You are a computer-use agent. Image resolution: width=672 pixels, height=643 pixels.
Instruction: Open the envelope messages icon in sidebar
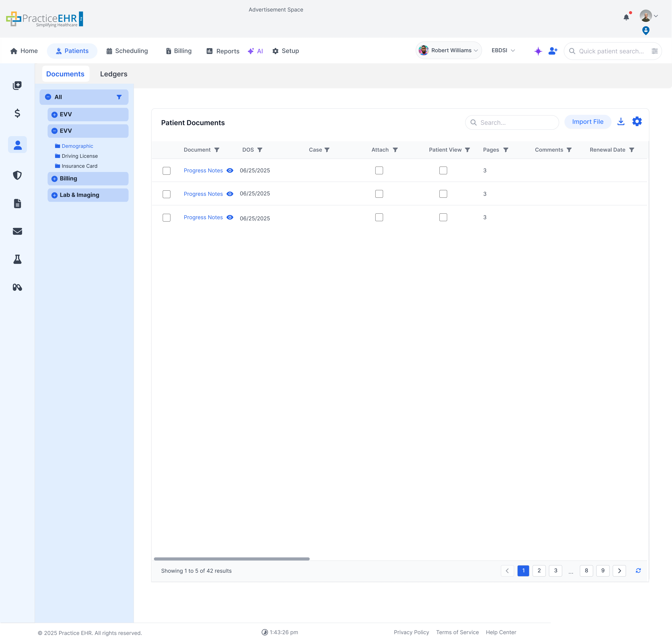coord(17,231)
